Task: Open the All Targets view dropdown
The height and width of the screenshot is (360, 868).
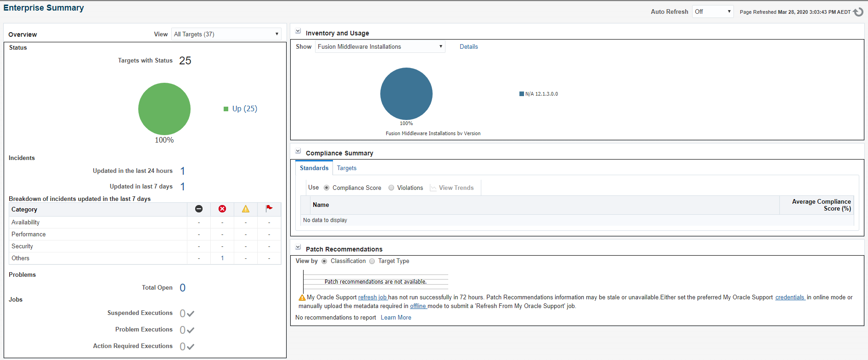Action: pos(226,34)
